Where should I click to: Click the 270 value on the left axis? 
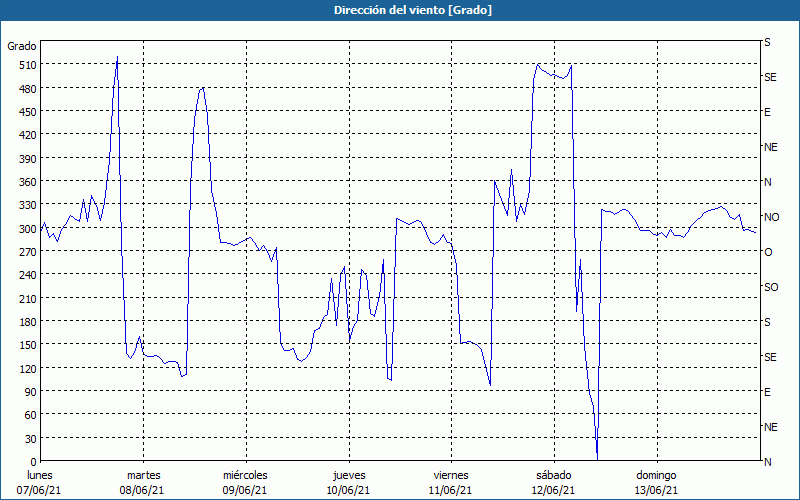pyautogui.click(x=28, y=252)
